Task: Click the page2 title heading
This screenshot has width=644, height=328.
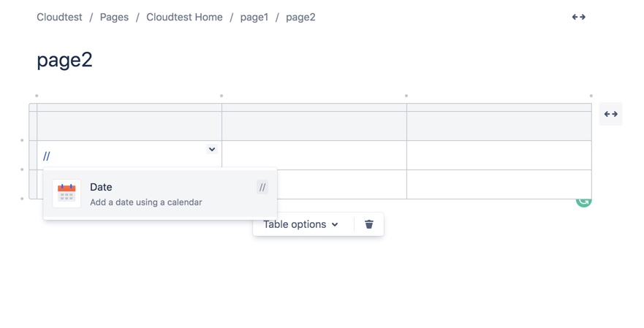Action: point(65,60)
